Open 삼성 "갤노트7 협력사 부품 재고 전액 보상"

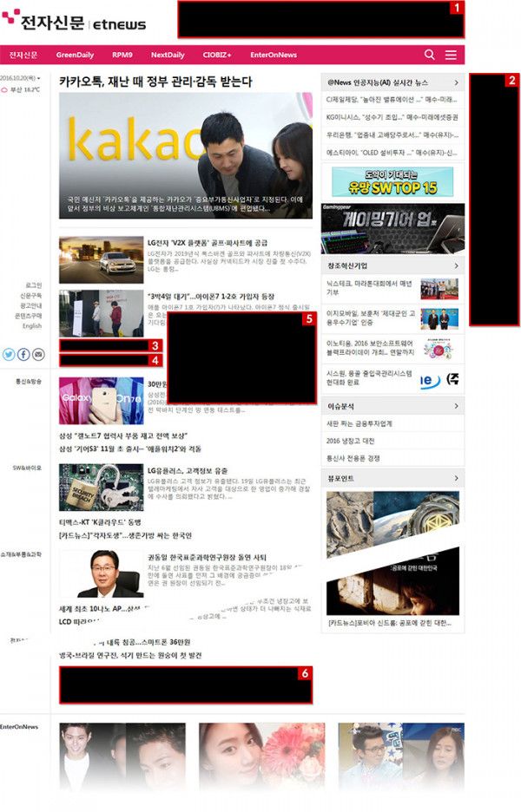(x=123, y=435)
